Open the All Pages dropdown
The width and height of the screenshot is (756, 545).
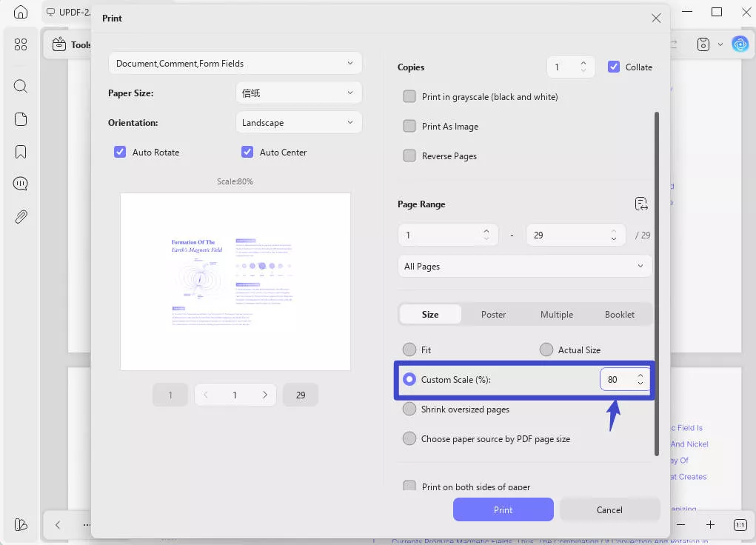(x=524, y=266)
